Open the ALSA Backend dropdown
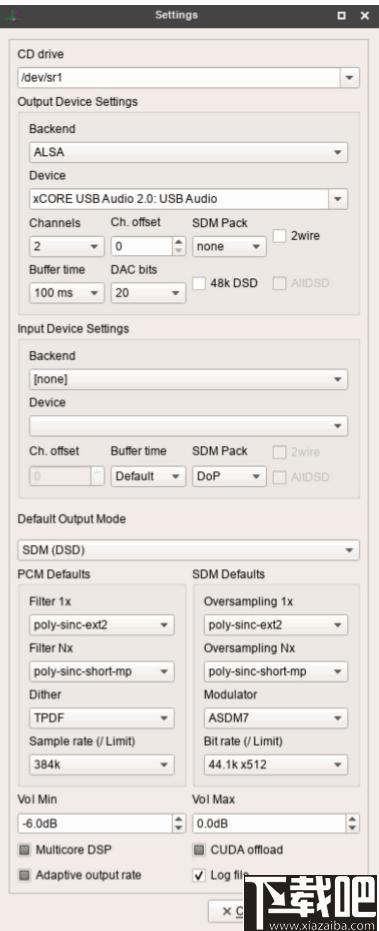Viewport: 379px width, 931px height. coord(188,152)
